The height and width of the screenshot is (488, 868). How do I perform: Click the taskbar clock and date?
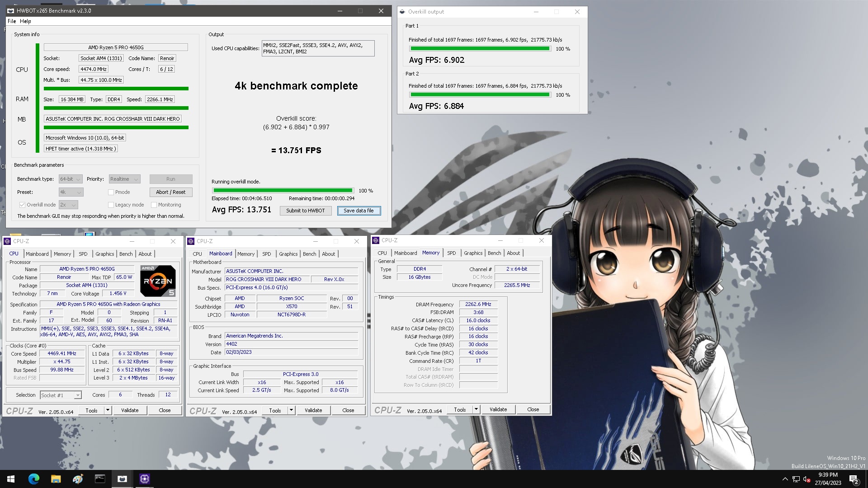pos(828,479)
